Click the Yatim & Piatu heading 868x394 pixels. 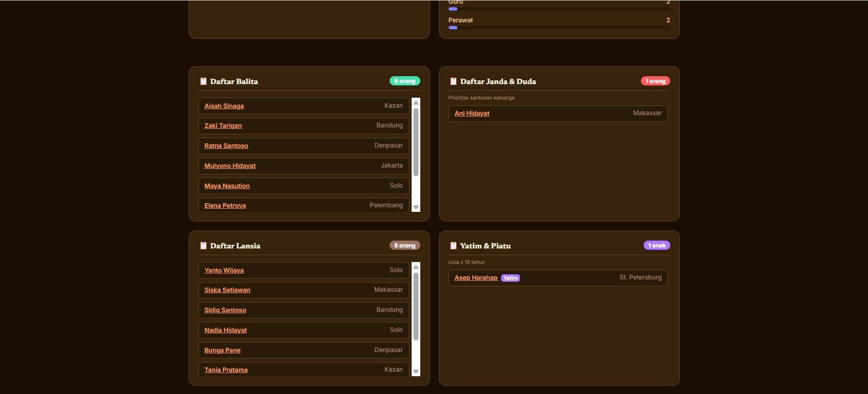tap(485, 246)
